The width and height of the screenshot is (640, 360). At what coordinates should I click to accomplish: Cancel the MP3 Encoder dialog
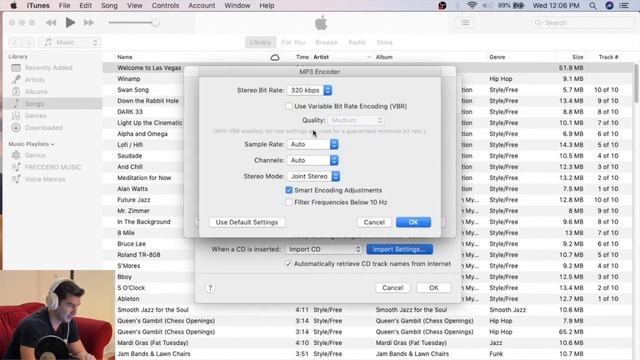click(374, 222)
